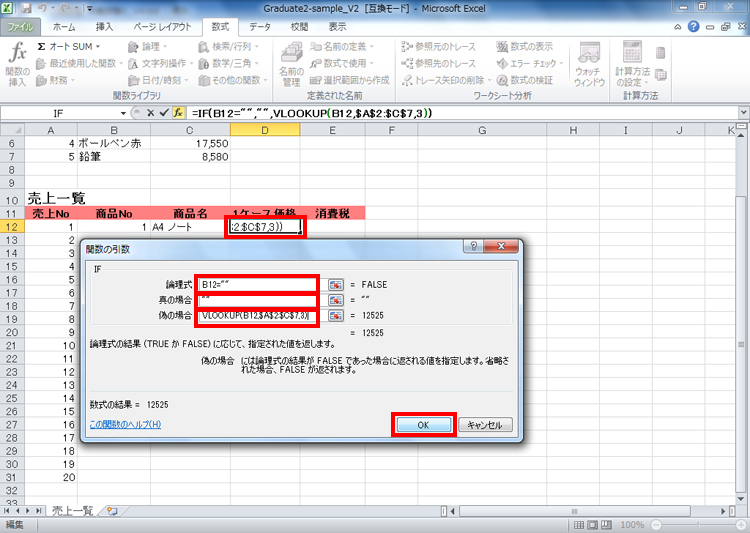The image size is (750, 533).
Task: Click Create from Selection (選択範囲から作成)
Action: pos(350,80)
